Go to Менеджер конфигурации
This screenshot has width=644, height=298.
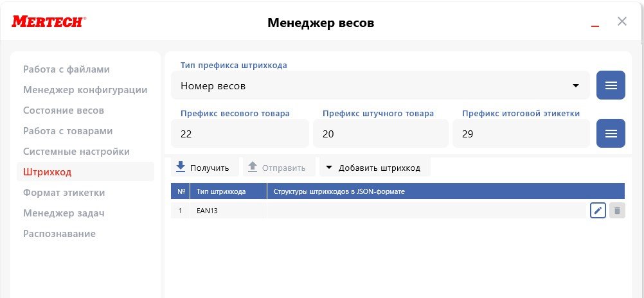(x=85, y=90)
